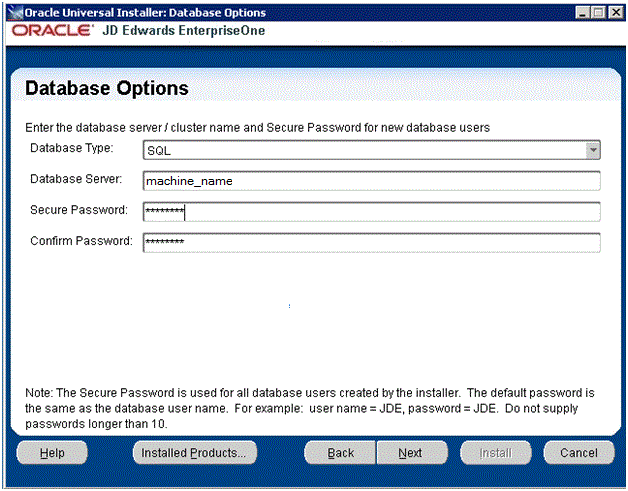Click the Database Type label
Viewport: 628px width, 491px height.
72,149
